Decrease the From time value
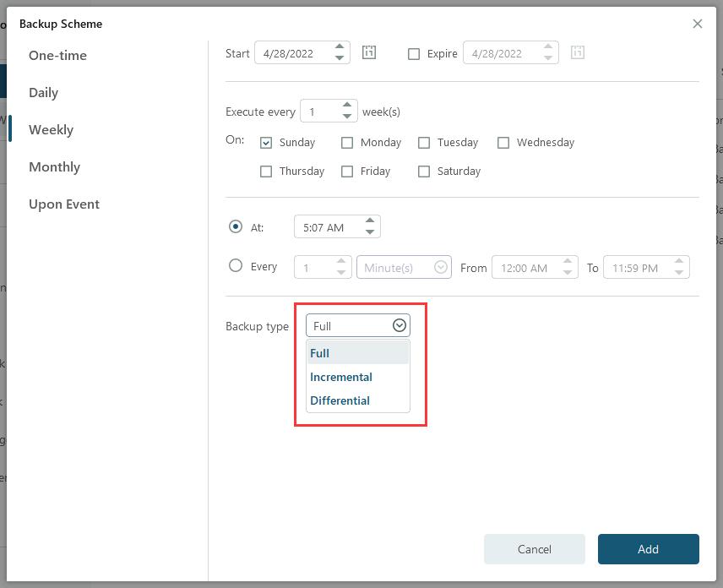 (x=568, y=273)
